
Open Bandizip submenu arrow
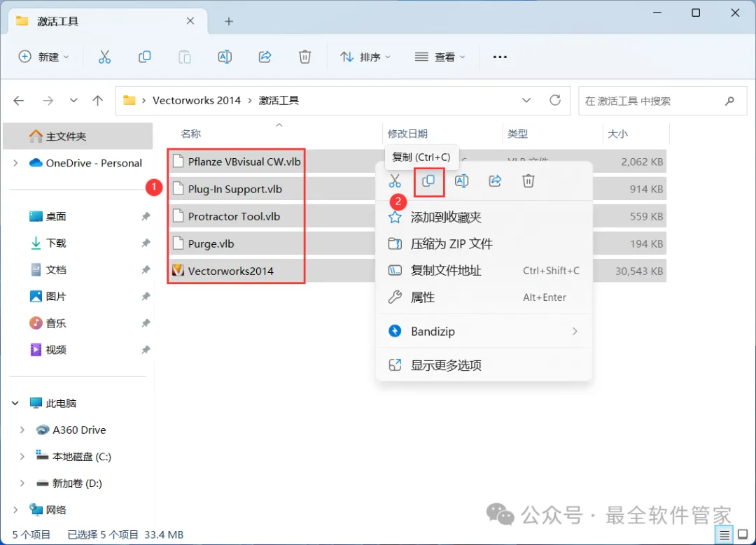575,331
